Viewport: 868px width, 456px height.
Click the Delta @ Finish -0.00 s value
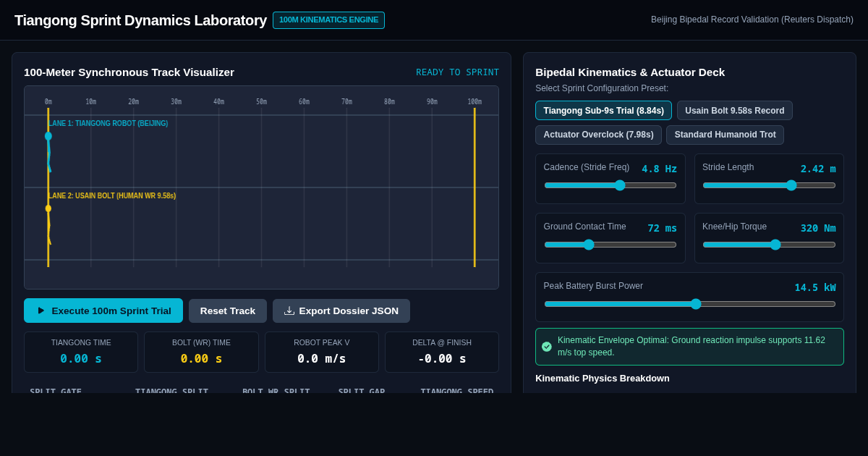tap(442, 358)
